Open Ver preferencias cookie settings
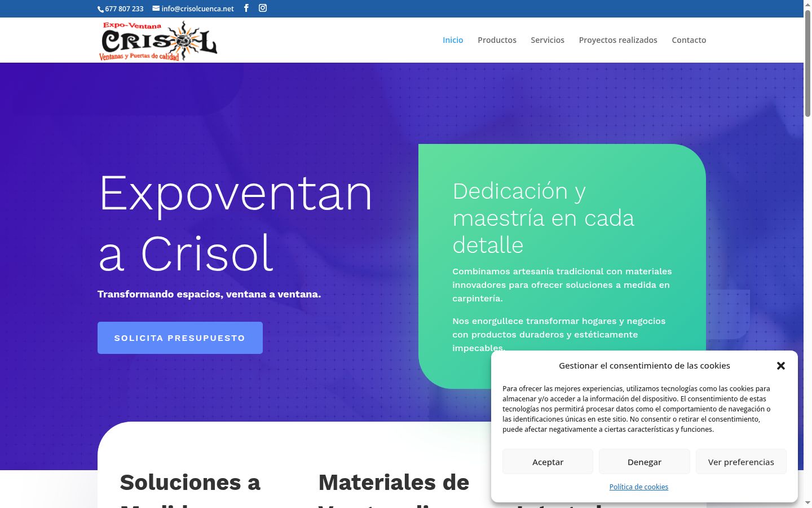The height and width of the screenshot is (508, 812). tap(741, 462)
